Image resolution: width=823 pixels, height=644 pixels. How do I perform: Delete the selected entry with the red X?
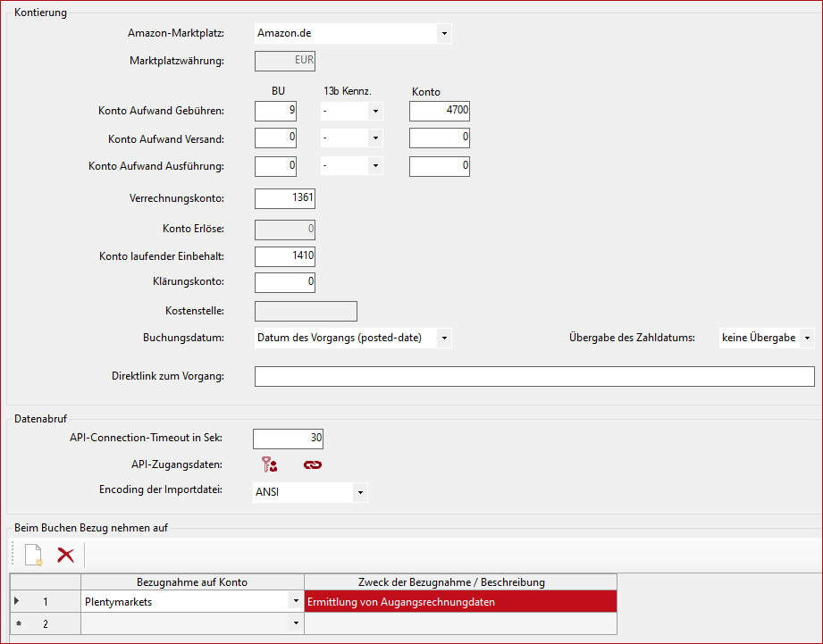tap(65, 555)
